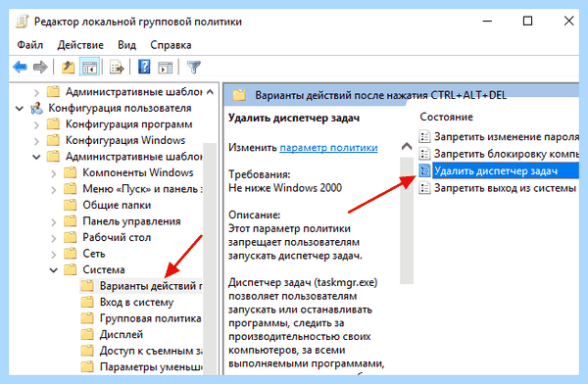Select Дисплей tree item
Viewport: 588px width, 384px height.
point(122,334)
